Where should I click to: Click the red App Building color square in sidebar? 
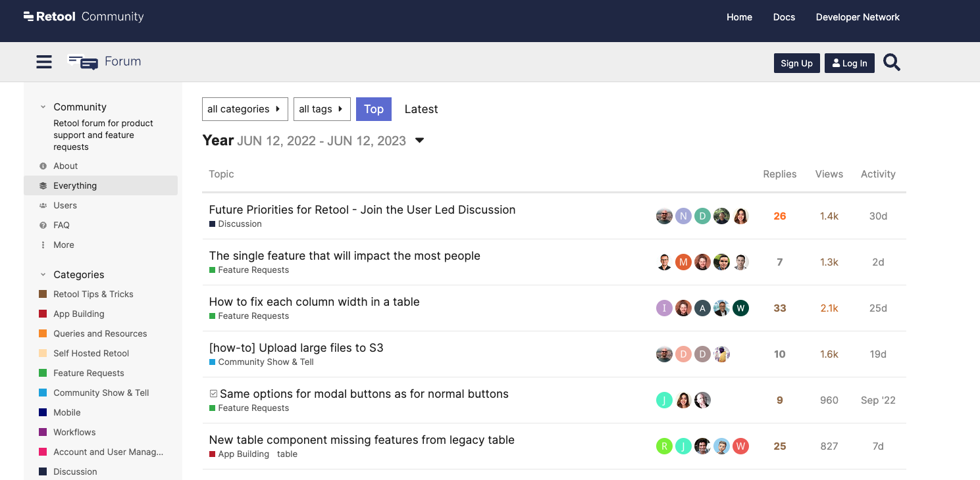click(43, 314)
